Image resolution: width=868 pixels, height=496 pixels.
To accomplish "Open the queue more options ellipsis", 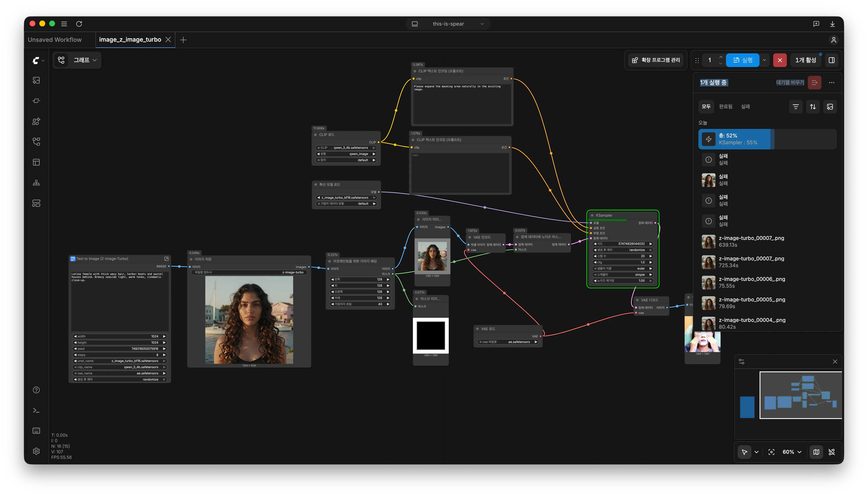I will [831, 82].
